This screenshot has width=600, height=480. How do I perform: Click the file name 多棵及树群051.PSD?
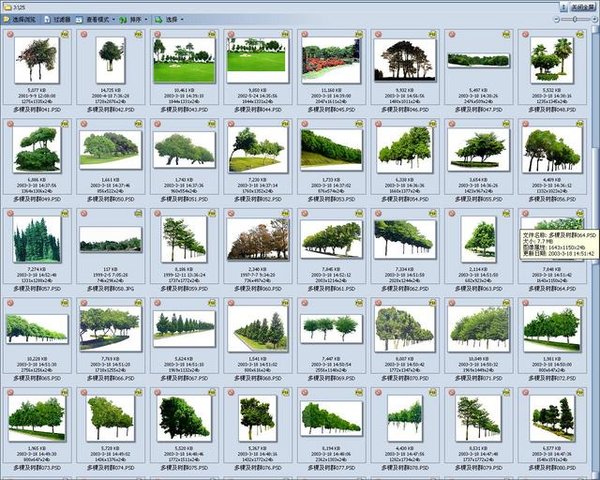click(184, 199)
